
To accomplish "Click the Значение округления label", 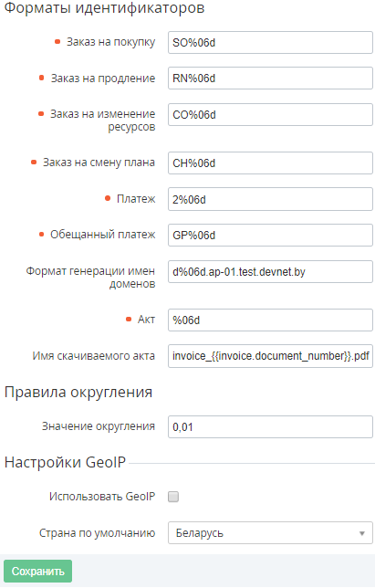I will (99, 426).
